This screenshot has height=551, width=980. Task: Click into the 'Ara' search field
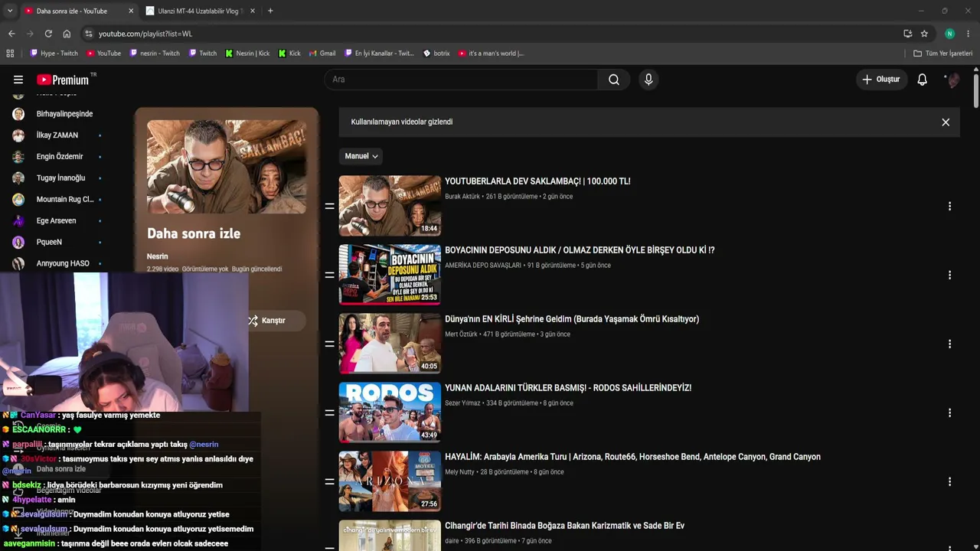coord(461,80)
